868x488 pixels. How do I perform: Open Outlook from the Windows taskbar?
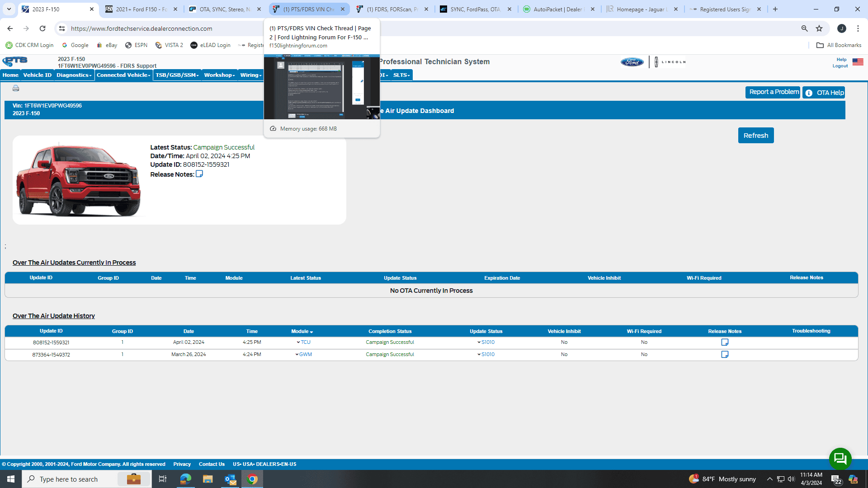[230, 479]
